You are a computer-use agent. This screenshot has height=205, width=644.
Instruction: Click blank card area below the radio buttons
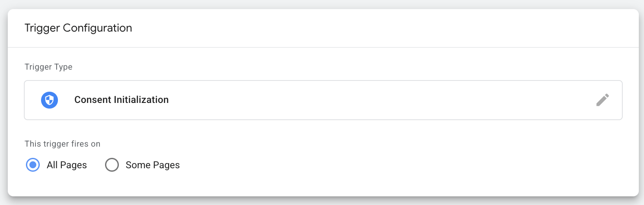(323, 185)
